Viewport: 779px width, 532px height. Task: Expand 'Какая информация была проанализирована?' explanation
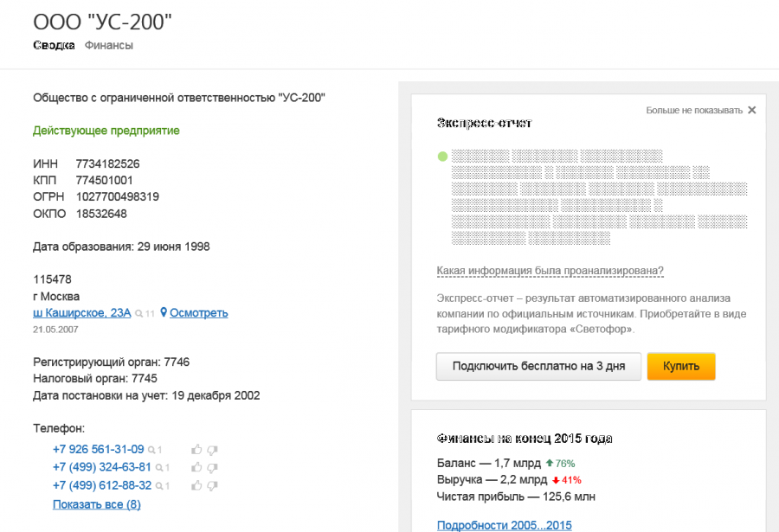(x=550, y=271)
